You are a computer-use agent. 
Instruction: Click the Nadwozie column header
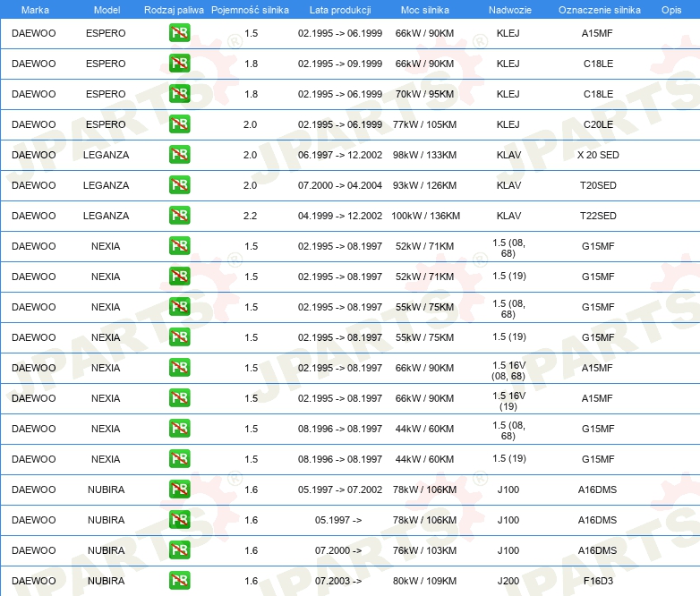pyautogui.click(x=510, y=10)
